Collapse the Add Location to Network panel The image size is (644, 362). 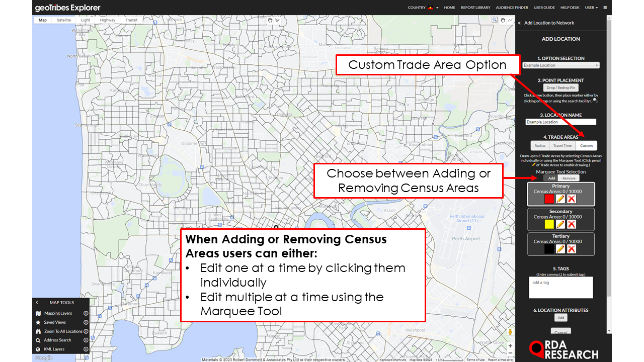click(x=519, y=23)
